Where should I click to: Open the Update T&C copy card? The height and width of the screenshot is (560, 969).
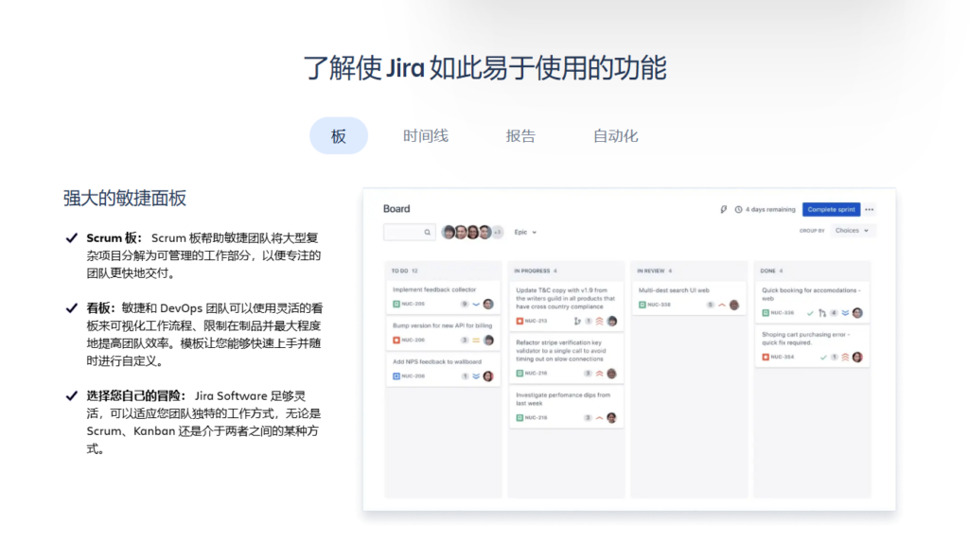pyautogui.click(x=566, y=306)
